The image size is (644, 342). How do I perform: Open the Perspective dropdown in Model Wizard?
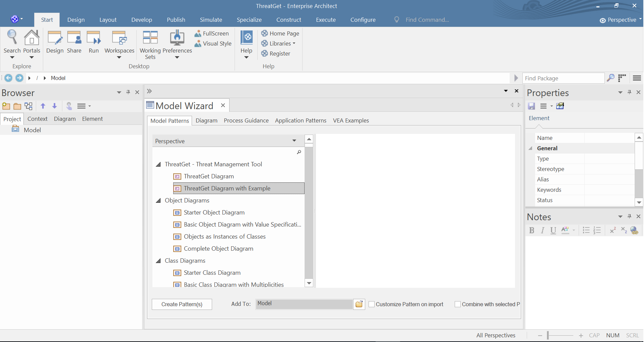tap(294, 141)
